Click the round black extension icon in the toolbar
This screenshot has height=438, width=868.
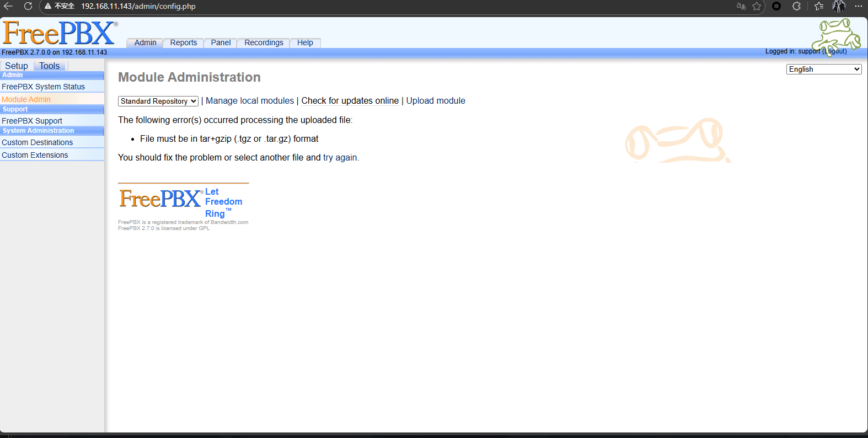pos(776,6)
